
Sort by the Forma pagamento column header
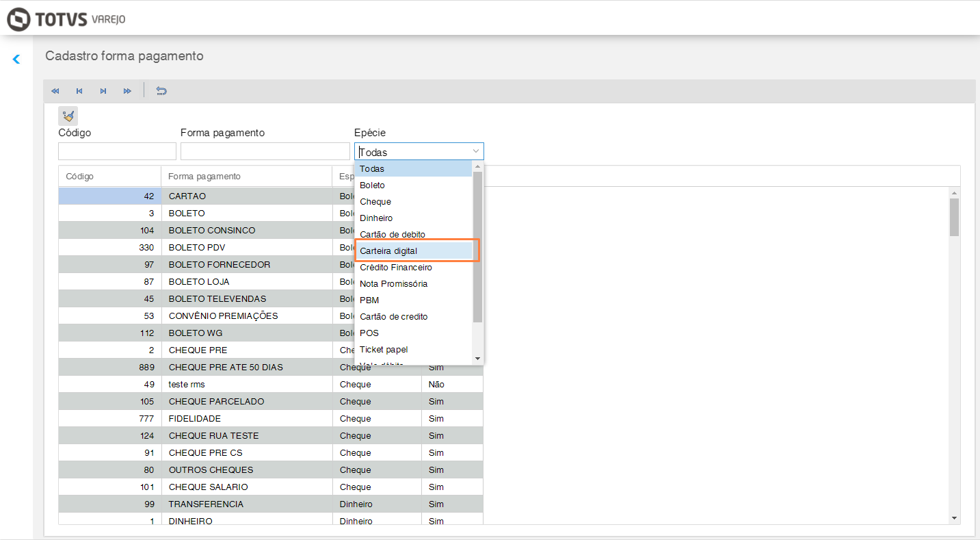204,177
